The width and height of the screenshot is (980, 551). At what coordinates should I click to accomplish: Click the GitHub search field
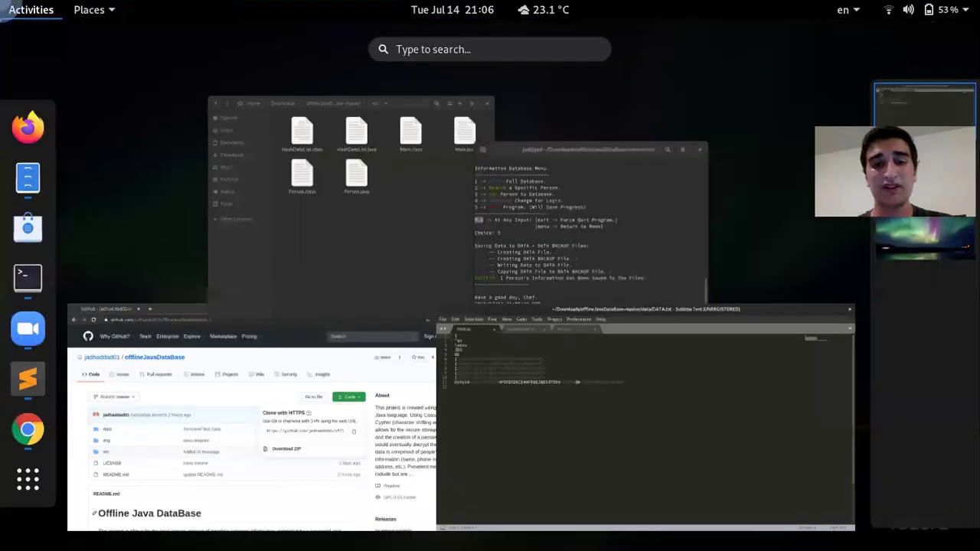(371, 336)
